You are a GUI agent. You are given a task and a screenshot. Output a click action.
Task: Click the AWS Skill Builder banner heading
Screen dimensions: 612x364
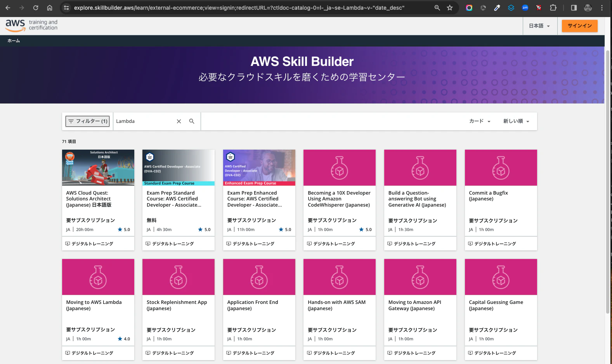tap(302, 62)
